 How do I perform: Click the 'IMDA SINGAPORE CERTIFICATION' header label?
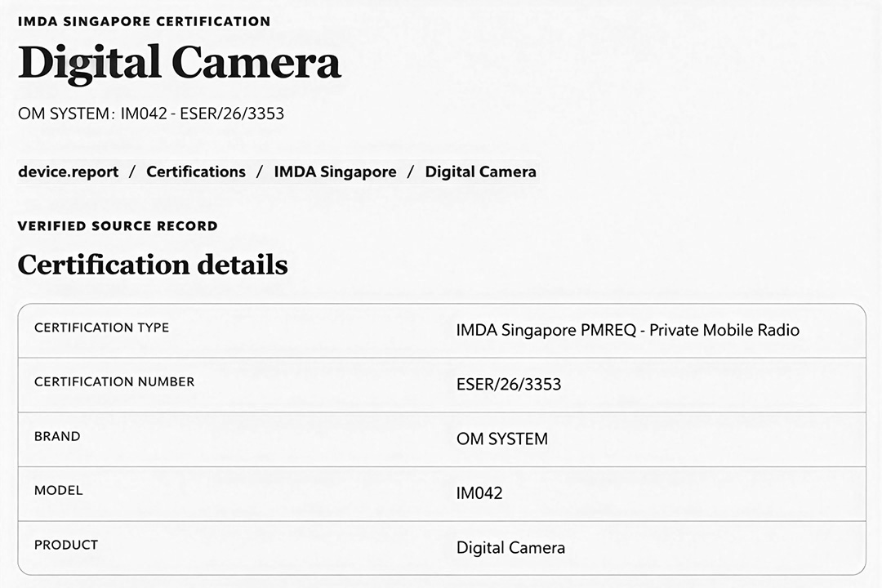145,21
